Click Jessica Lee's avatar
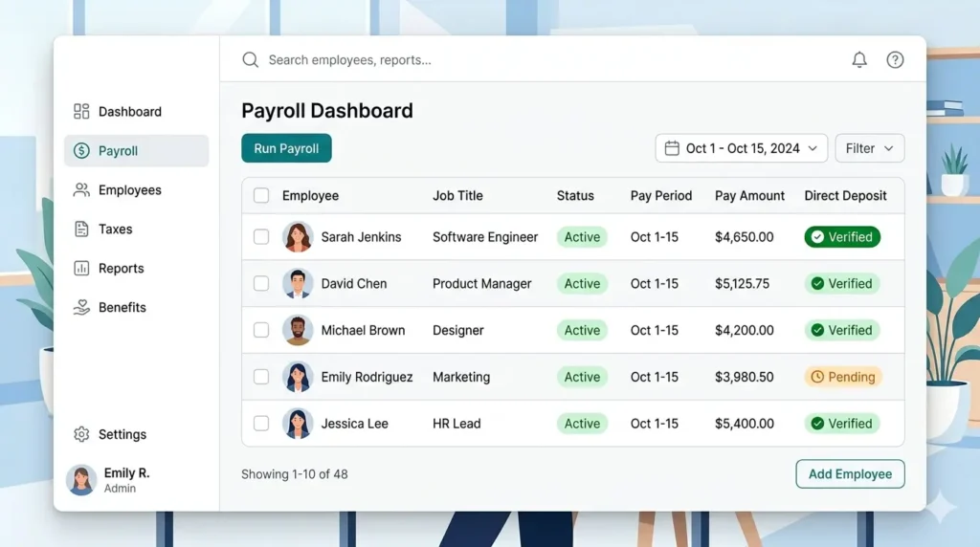 pyautogui.click(x=298, y=424)
